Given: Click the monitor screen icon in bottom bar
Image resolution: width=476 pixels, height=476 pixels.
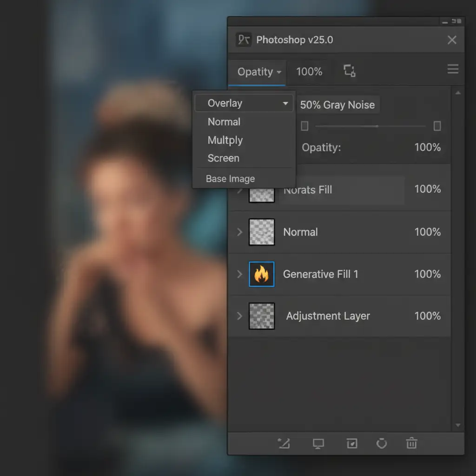Looking at the screenshot, I should pyautogui.click(x=318, y=443).
